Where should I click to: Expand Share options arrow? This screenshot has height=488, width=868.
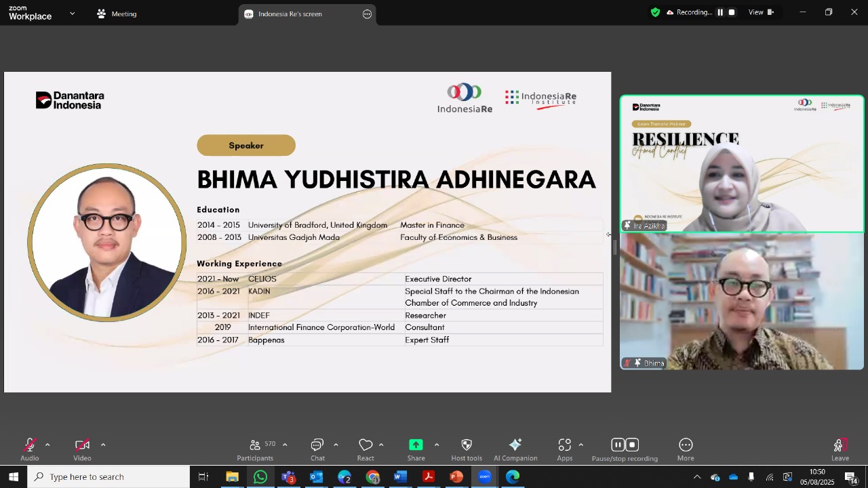tap(436, 445)
